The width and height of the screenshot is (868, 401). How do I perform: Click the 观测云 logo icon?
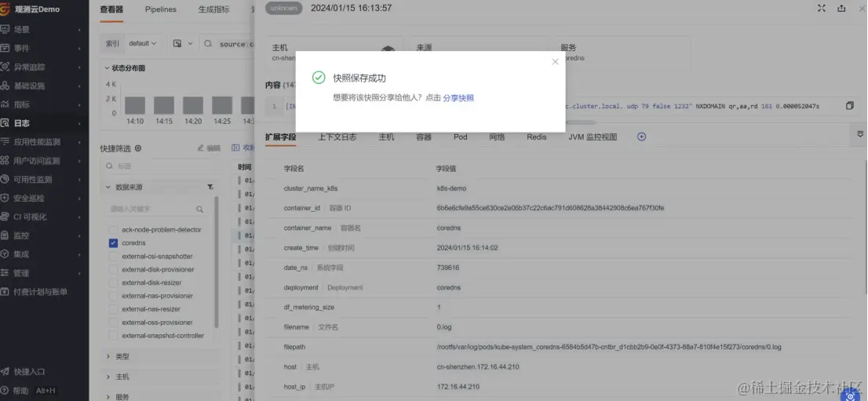pyautogui.click(x=5, y=9)
